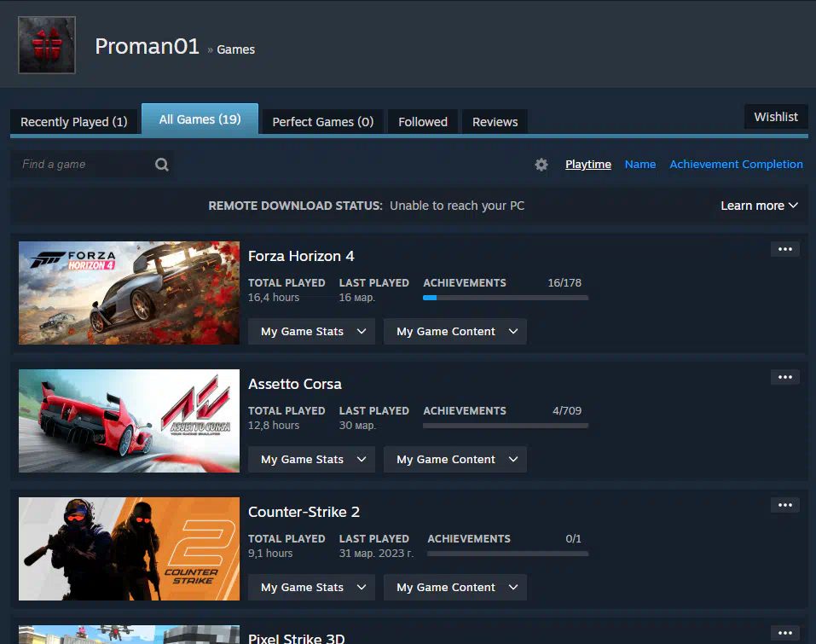
Task: Sort games by Playtime
Action: [x=588, y=165]
